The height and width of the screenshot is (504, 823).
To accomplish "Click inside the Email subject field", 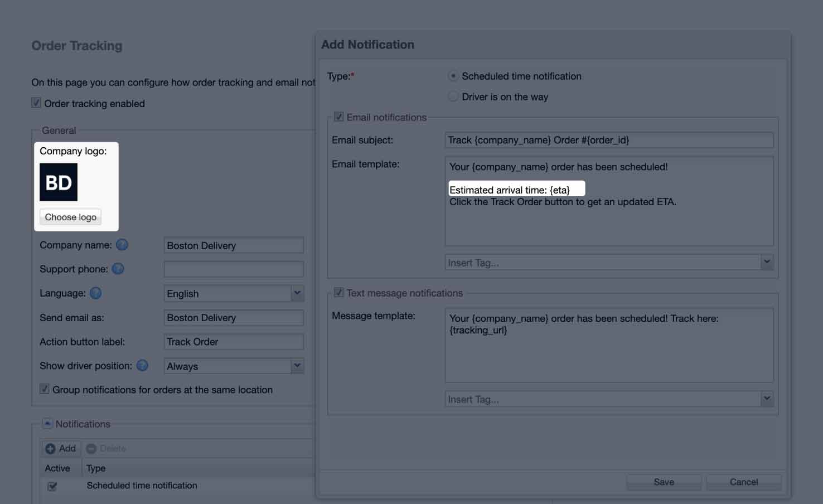I will coord(608,140).
